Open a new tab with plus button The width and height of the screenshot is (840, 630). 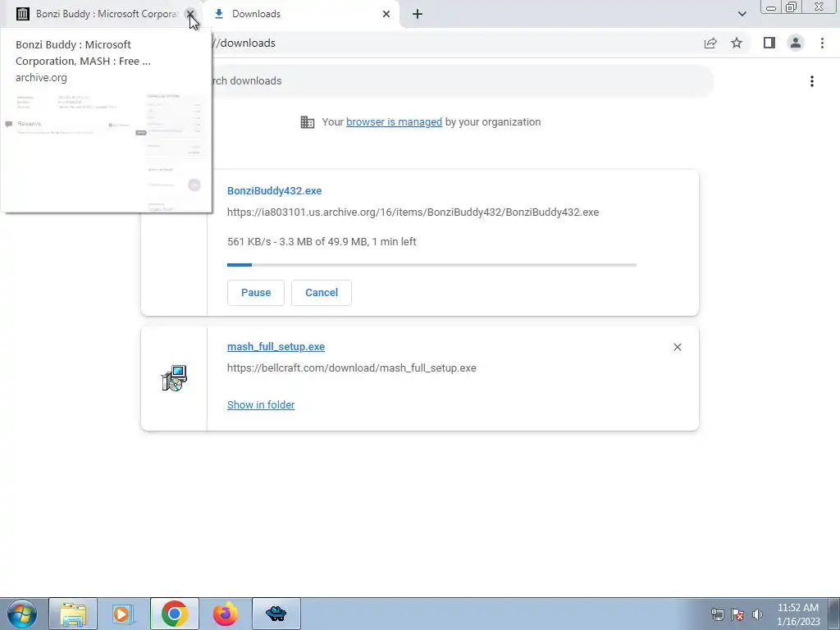(x=418, y=14)
